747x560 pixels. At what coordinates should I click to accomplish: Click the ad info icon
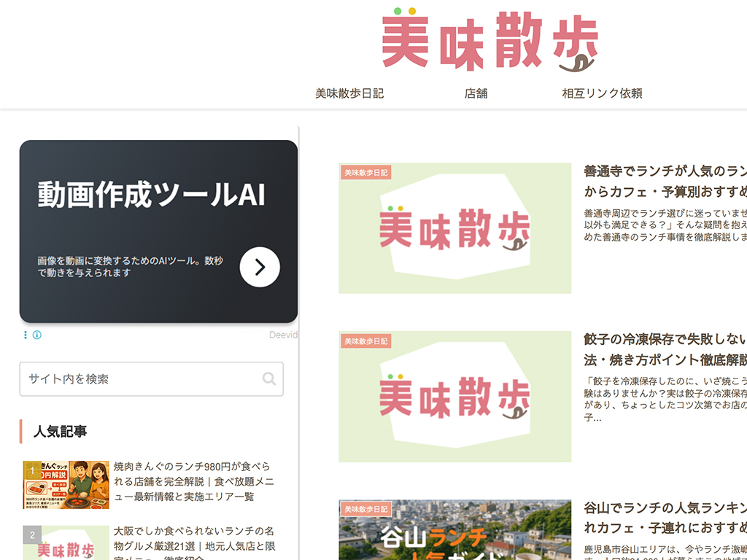click(x=37, y=335)
